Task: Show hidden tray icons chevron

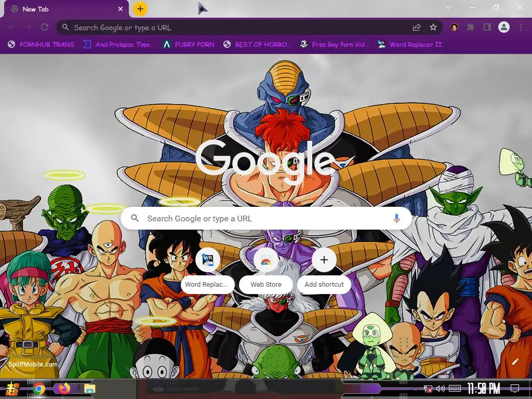Action: click(x=415, y=389)
